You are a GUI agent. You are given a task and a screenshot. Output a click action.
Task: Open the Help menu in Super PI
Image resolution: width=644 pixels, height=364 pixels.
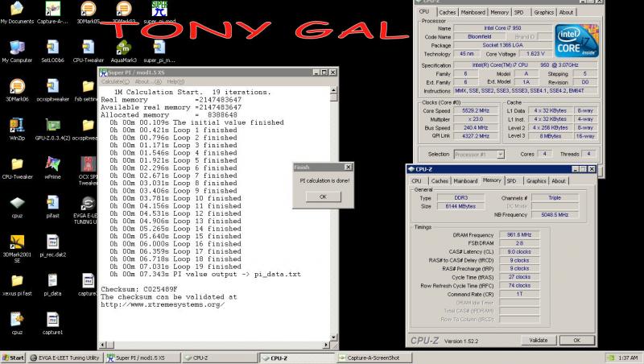[x=175, y=82]
